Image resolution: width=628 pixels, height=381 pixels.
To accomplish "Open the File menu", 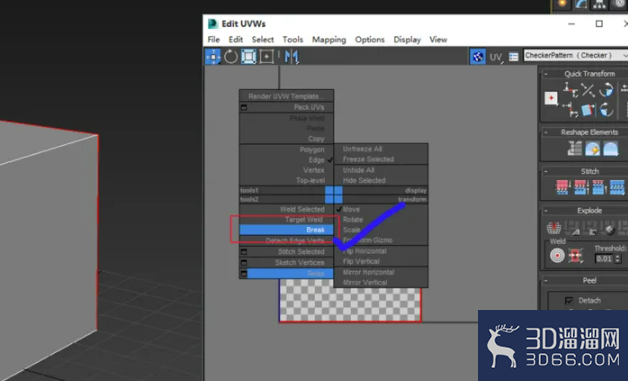I will [x=213, y=40].
